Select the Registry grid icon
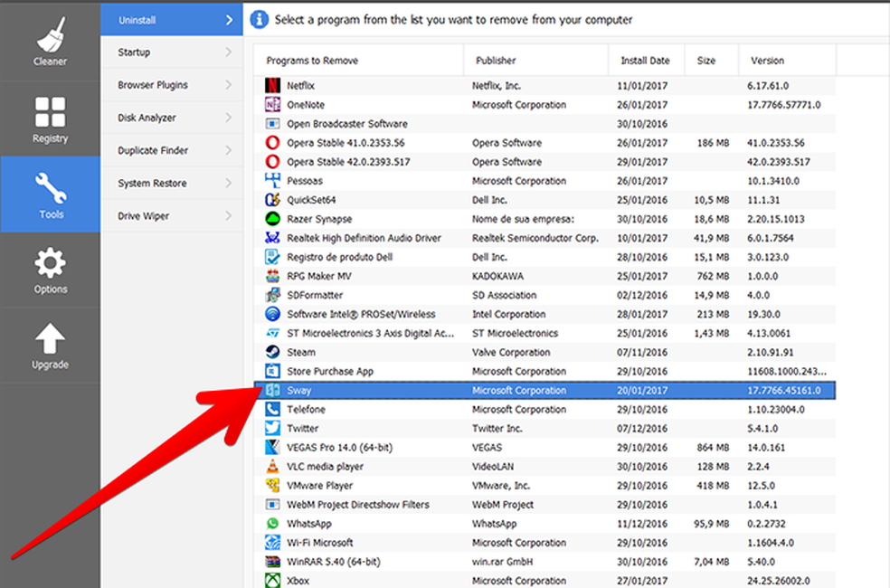Screen dimensions: 890x588 (51, 112)
